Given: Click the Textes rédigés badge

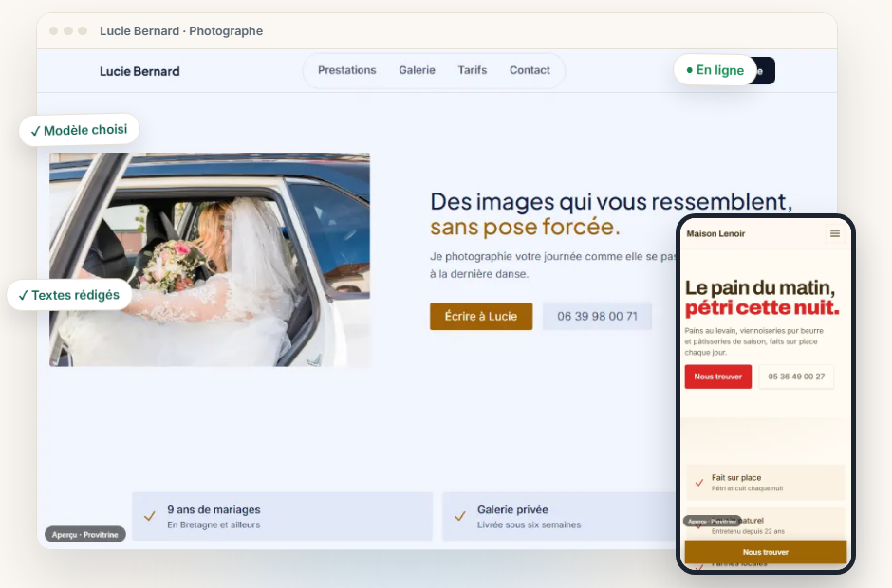Looking at the screenshot, I should tap(69, 295).
